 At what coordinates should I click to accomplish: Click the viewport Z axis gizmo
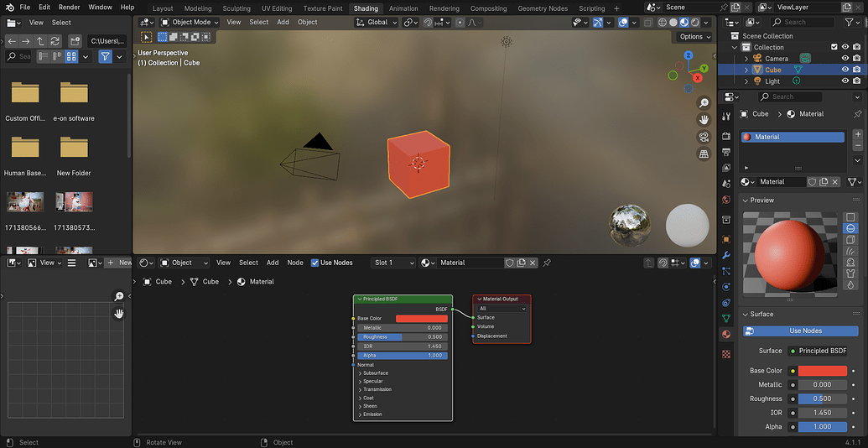pyautogui.click(x=688, y=55)
